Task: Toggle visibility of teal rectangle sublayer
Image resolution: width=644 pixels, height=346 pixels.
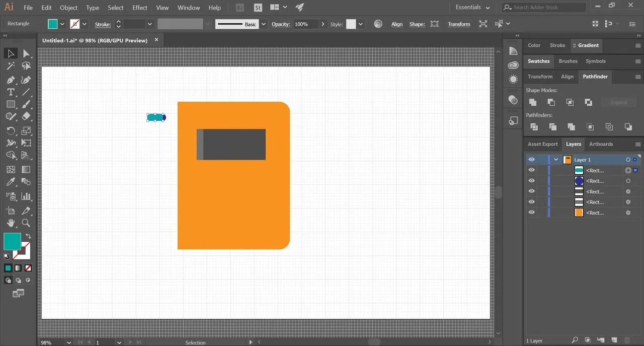Action: pos(531,170)
